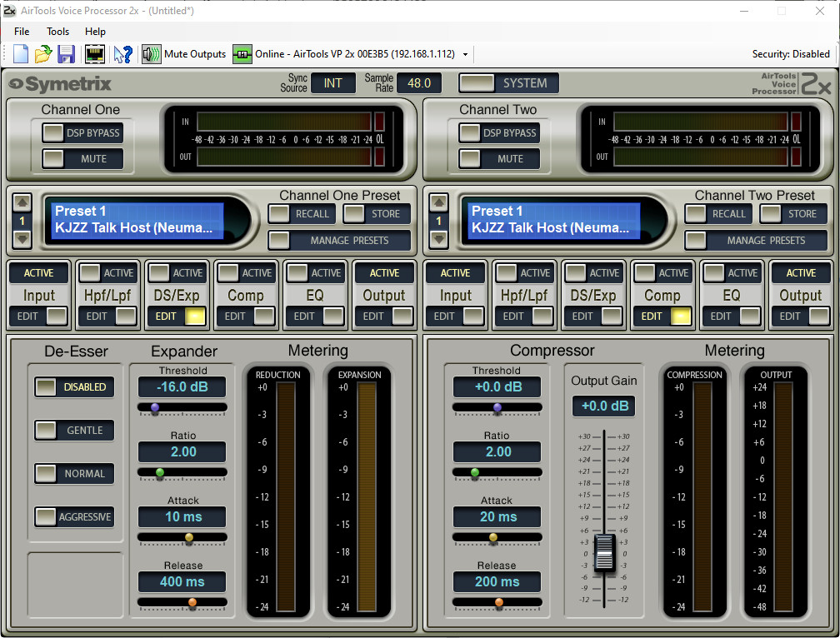Screen dimensions: 840x638
Task: Open MANAGE PRESETS for Channel Two
Action: point(756,242)
